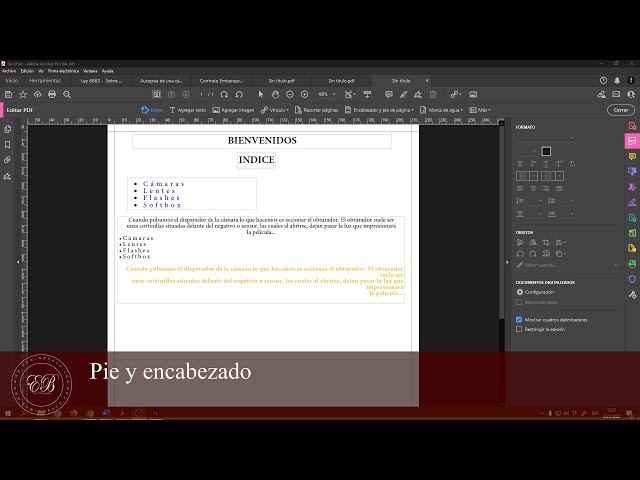This screenshot has height=480, width=640.
Task: Close the active Sin título document tab
Action: click(x=427, y=80)
